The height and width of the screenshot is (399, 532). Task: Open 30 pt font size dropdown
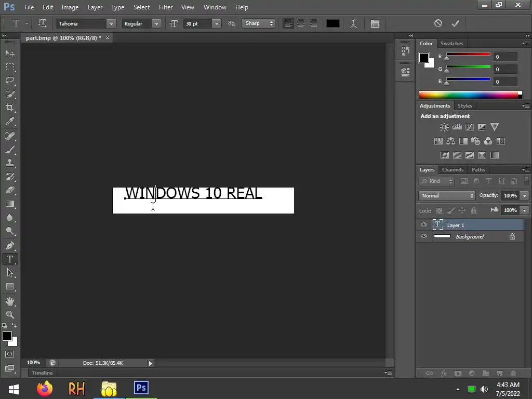pos(217,24)
